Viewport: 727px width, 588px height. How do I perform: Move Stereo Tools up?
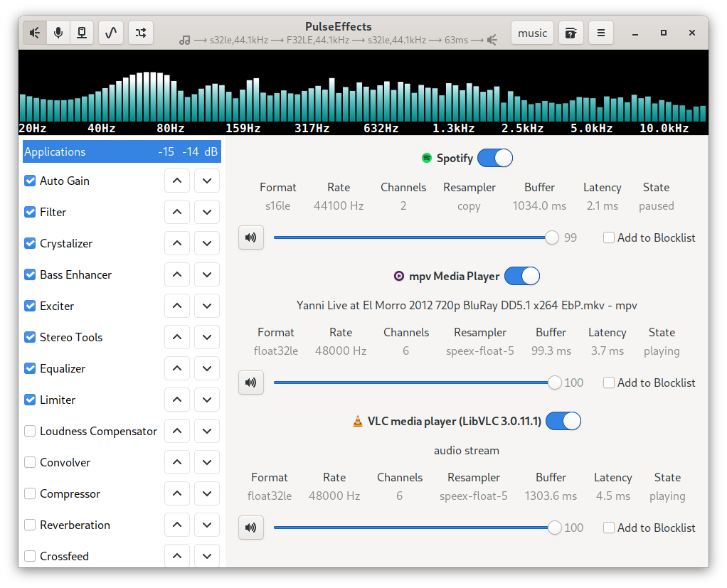(x=177, y=337)
